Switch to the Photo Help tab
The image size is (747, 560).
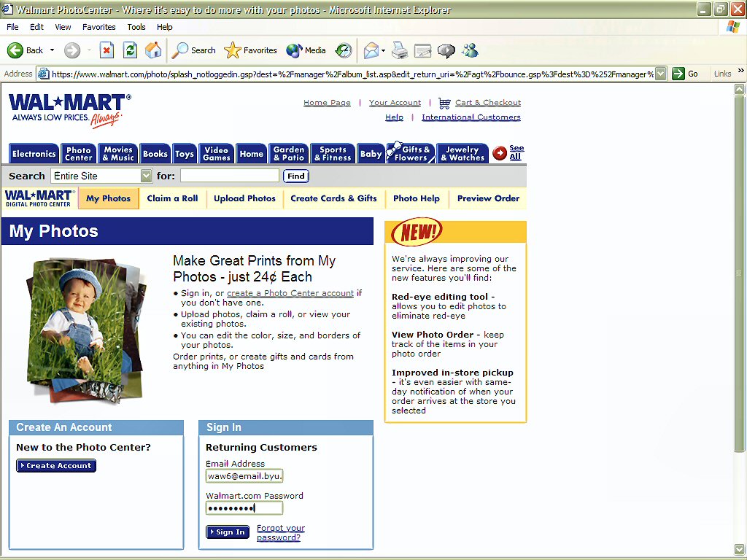coord(417,198)
